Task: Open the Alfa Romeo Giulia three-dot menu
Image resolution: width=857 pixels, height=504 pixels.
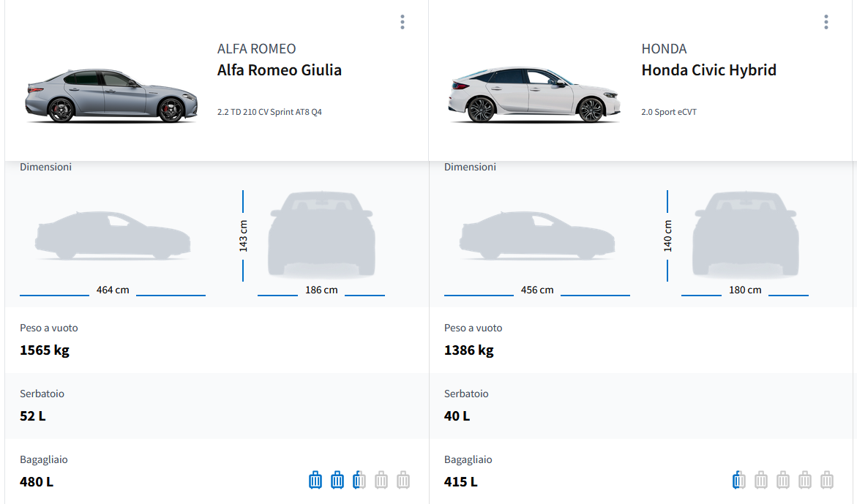Action: [x=402, y=22]
